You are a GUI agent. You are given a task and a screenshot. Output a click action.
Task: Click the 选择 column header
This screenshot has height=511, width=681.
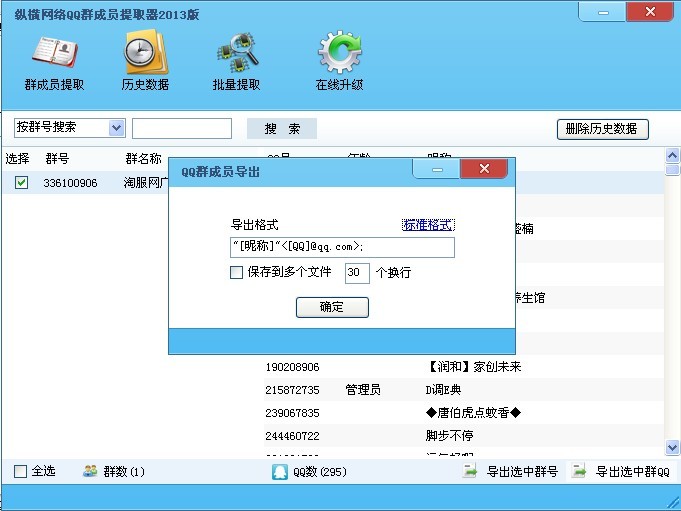[x=17, y=158]
